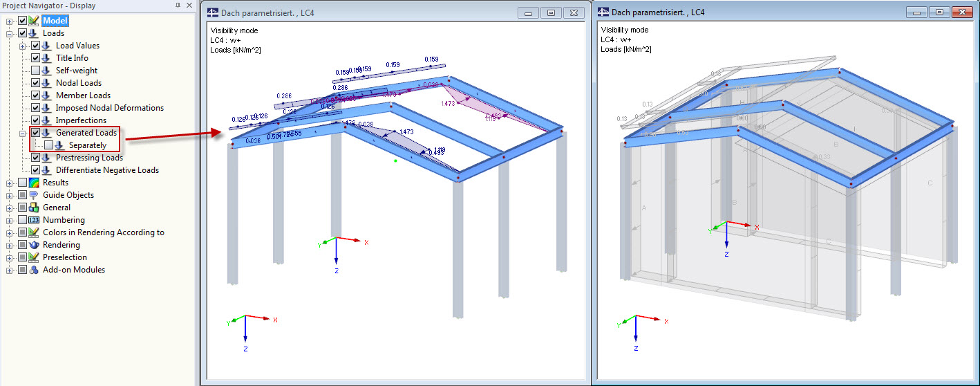Toggle Prestressing Loads checkbox

[35, 158]
